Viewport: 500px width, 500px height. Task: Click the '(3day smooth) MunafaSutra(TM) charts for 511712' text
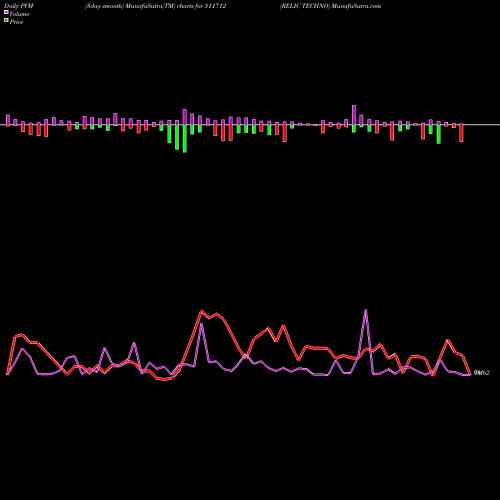pyautogui.click(x=155, y=6)
